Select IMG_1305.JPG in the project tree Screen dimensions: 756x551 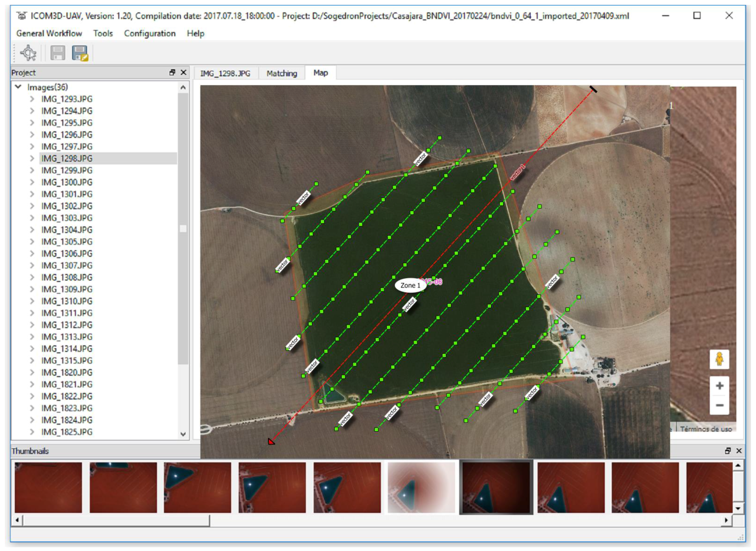pyautogui.click(x=67, y=242)
